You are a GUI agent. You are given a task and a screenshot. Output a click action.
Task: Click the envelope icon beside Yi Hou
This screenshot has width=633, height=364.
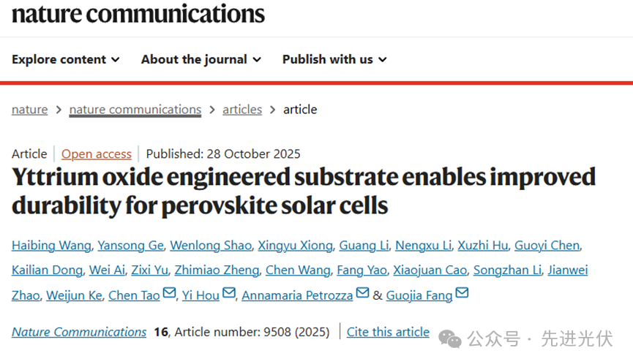click(x=229, y=294)
